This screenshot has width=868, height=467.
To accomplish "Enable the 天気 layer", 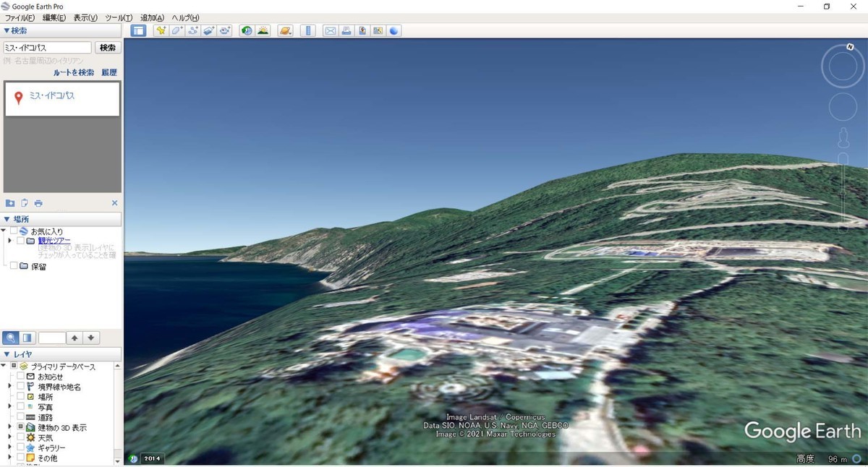I will (x=20, y=437).
